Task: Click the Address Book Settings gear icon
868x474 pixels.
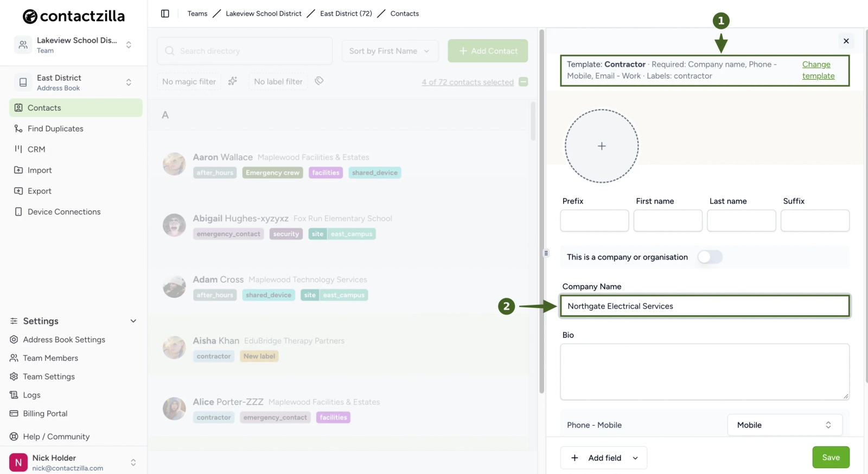Action: tap(14, 340)
